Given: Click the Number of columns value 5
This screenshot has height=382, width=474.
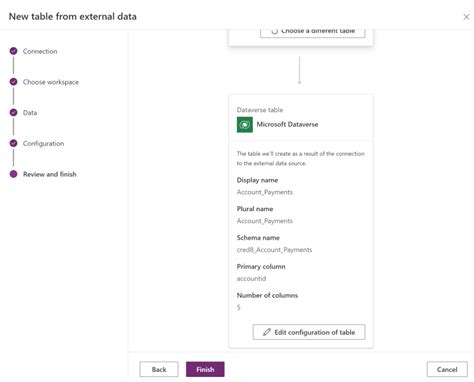Looking at the screenshot, I should tap(239, 307).
